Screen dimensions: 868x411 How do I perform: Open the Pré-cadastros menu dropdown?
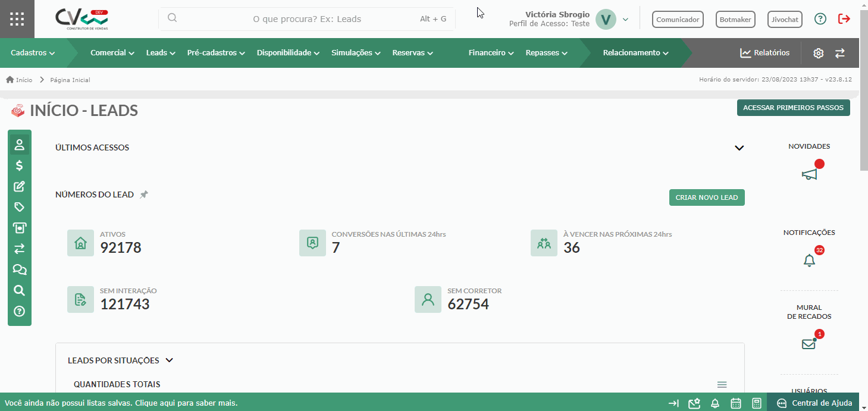tap(216, 53)
